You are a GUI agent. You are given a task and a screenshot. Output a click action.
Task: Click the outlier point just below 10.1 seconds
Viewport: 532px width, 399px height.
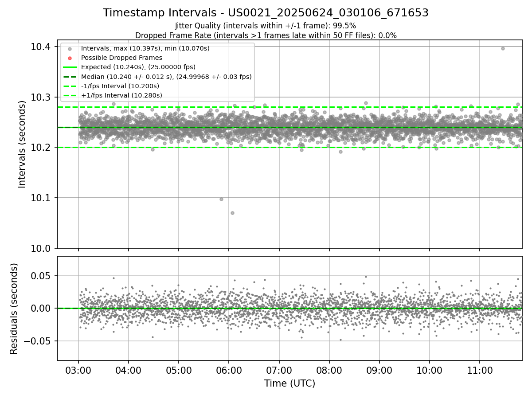(221, 199)
